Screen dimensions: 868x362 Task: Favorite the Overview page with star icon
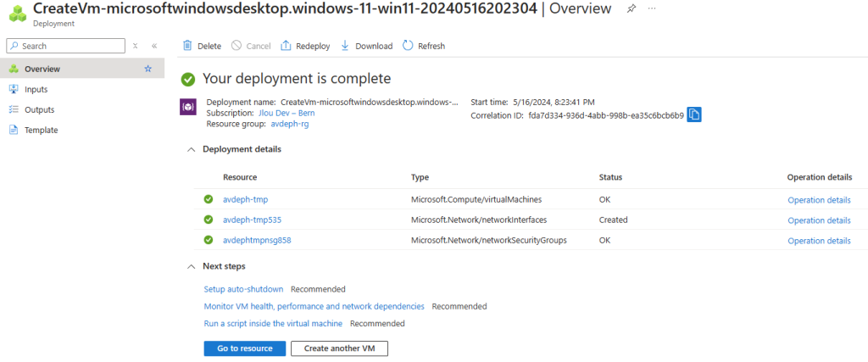(147, 70)
